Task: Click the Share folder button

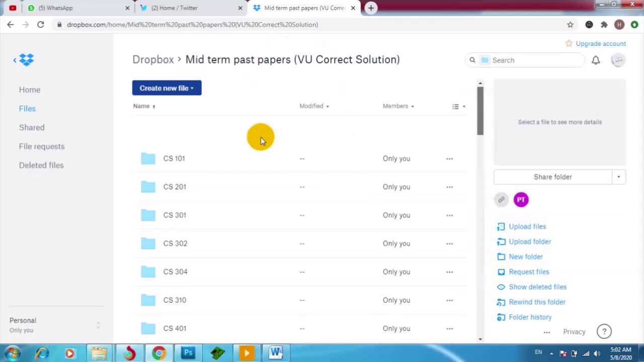Action: point(552,177)
